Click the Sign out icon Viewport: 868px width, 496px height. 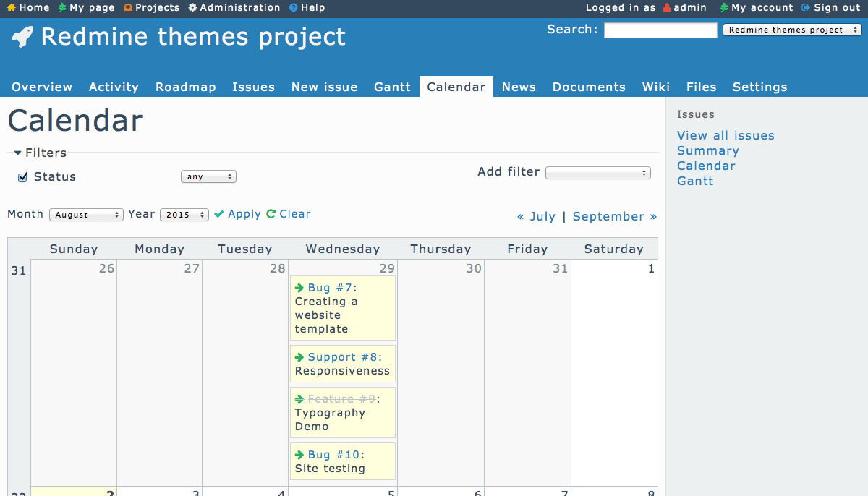(806, 8)
